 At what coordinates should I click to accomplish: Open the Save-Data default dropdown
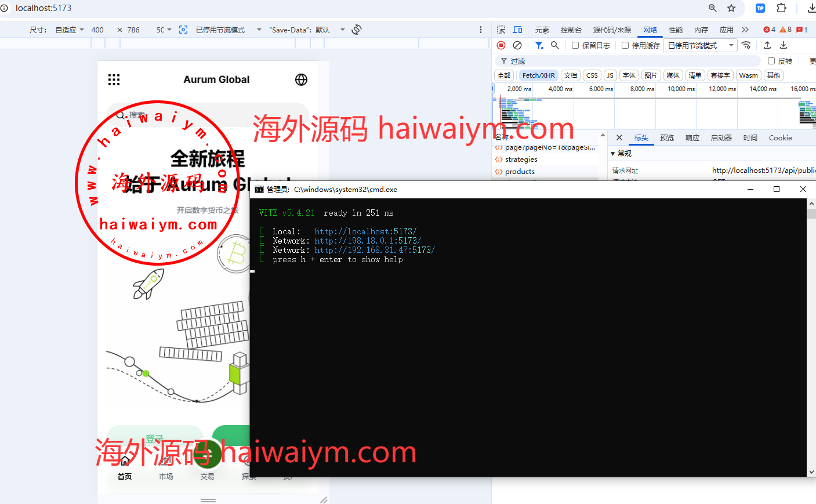tap(307, 30)
